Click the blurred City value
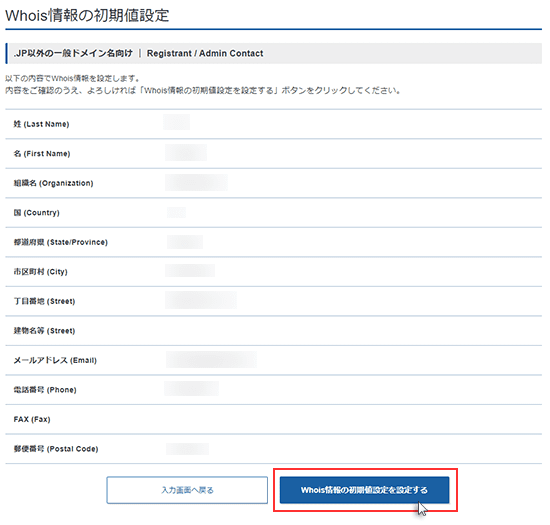The image size is (550, 525). 190,271
